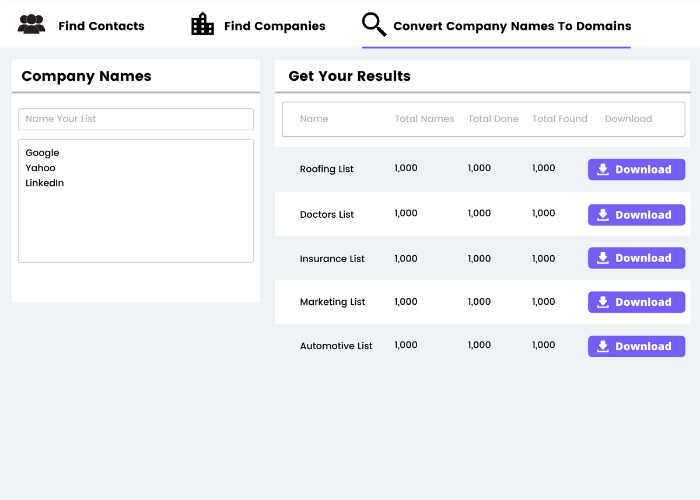Click download arrow icon for Roofing List
The height and width of the screenshot is (500, 700).
603,170
